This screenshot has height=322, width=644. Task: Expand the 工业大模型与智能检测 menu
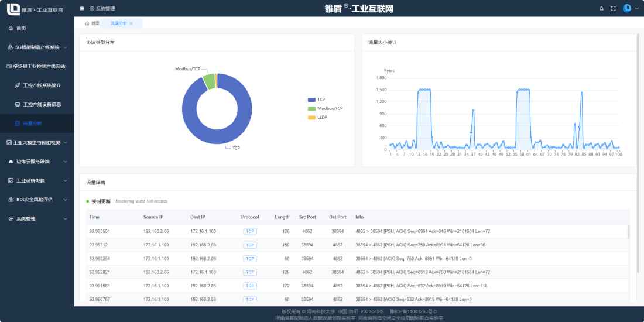(64, 142)
